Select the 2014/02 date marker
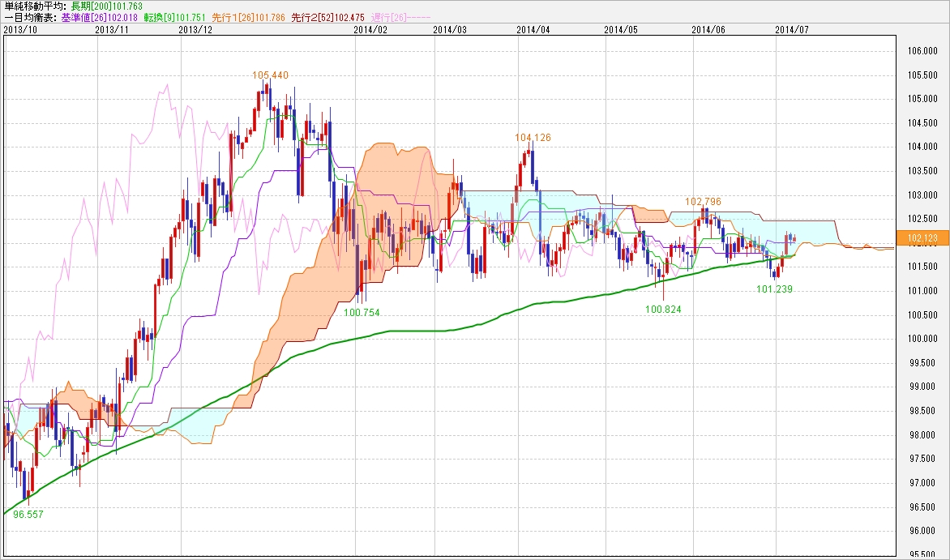950x560 pixels. point(371,29)
